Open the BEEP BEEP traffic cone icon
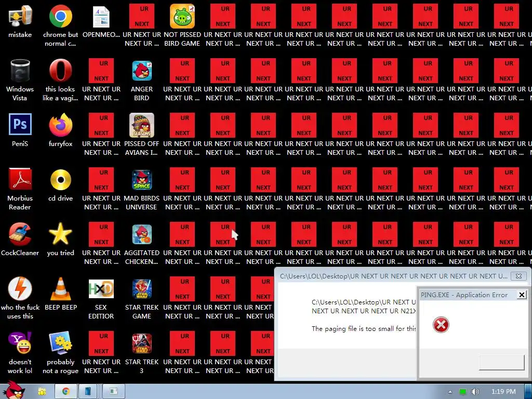Image resolution: width=532 pixels, height=399 pixels. pos(60,289)
